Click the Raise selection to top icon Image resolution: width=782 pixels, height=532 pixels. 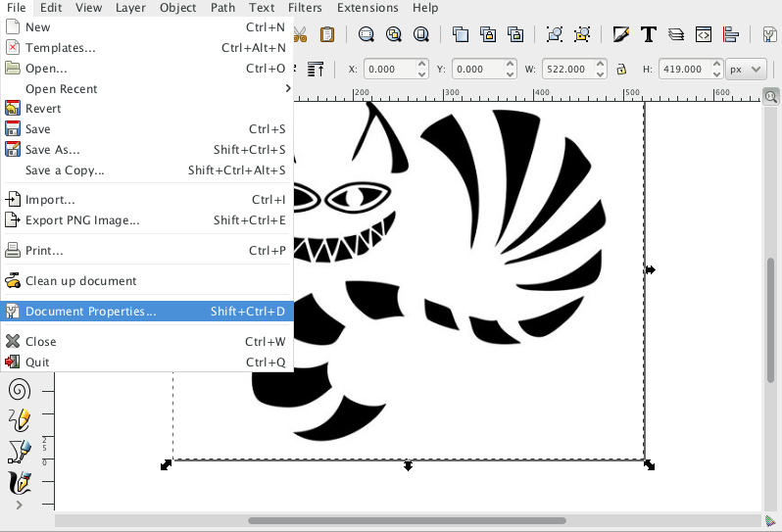[x=316, y=69]
